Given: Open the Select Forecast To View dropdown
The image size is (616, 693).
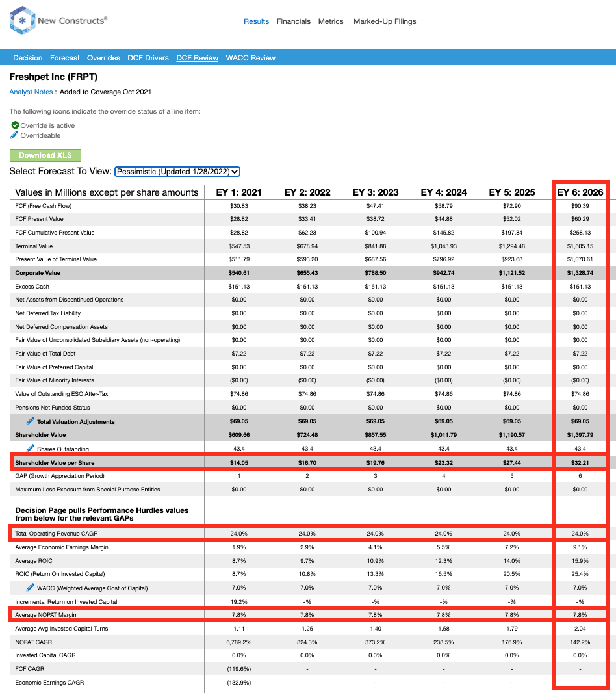Looking at the screenshot, I should pos(177,172).
